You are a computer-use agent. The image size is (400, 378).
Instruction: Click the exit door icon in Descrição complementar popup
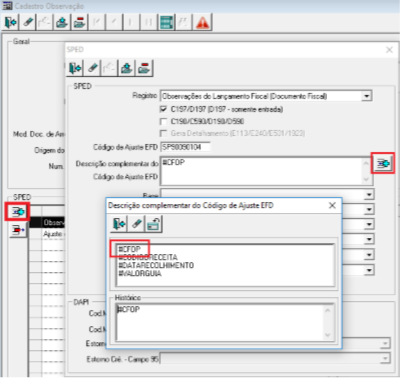(x=119, y=224)
